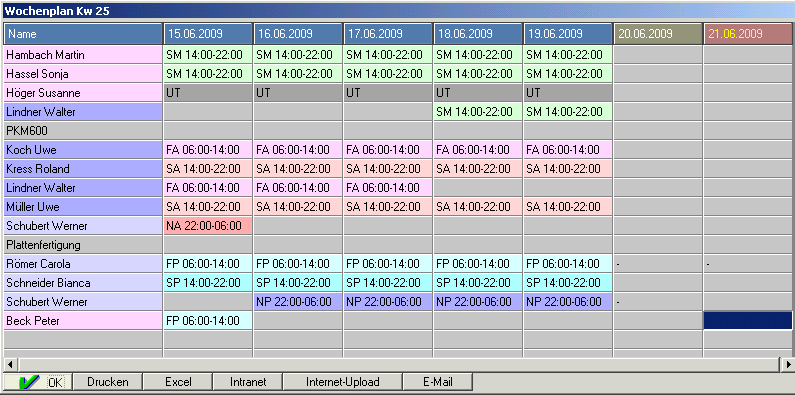Click Schubert Werner's NA 22:00-06:00 cell
This screenshot has width=795, height=395.
click(208, 226)
